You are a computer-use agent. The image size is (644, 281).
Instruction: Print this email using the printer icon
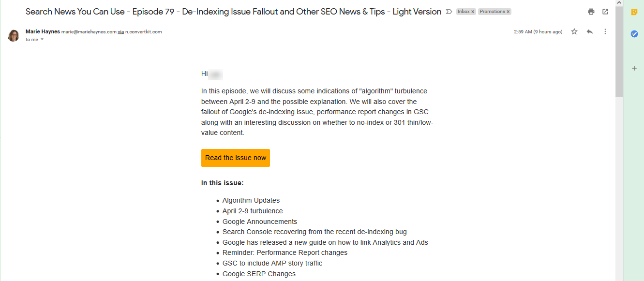591,12
